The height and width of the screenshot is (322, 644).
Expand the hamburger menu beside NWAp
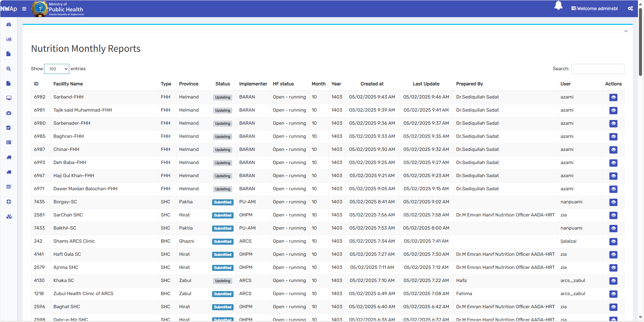click(x=24, y=9)
